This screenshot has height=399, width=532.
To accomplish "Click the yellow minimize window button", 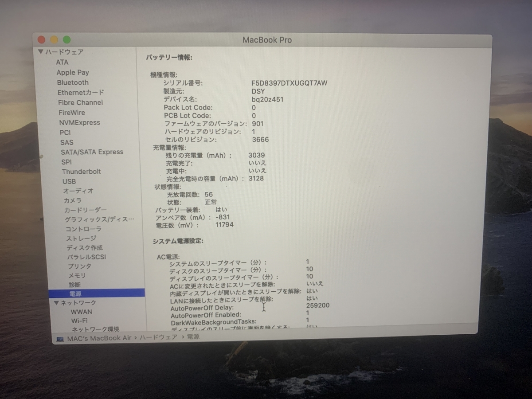I will pos(54,40).
